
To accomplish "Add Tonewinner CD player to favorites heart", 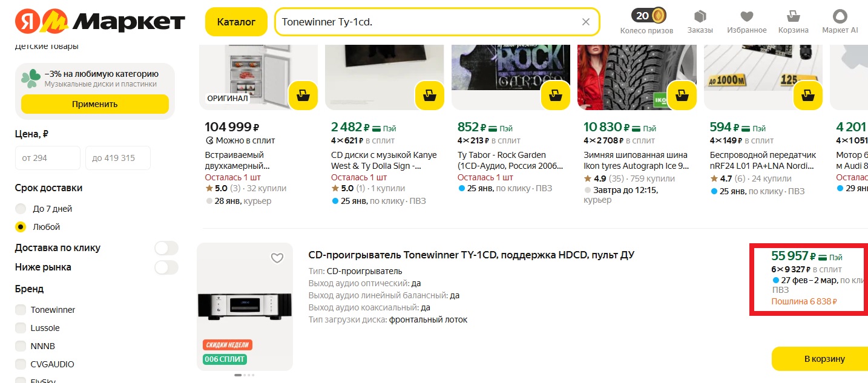I will coord(277,258).
